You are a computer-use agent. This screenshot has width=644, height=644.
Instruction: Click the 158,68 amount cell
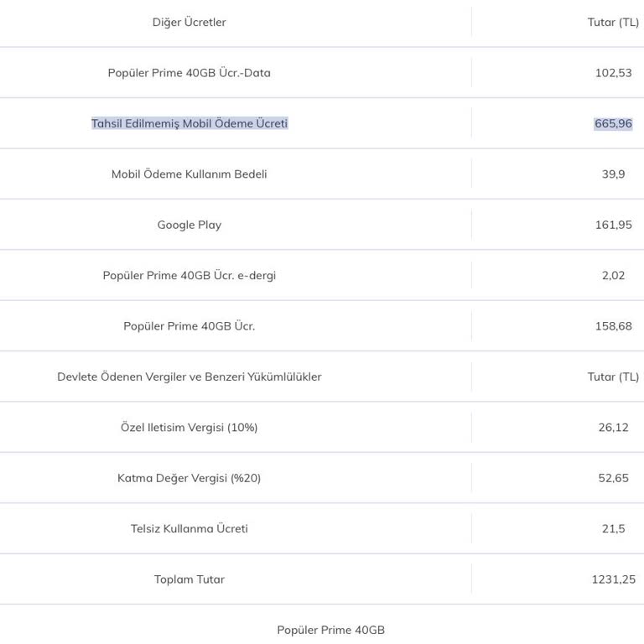(x=613, y=326)
